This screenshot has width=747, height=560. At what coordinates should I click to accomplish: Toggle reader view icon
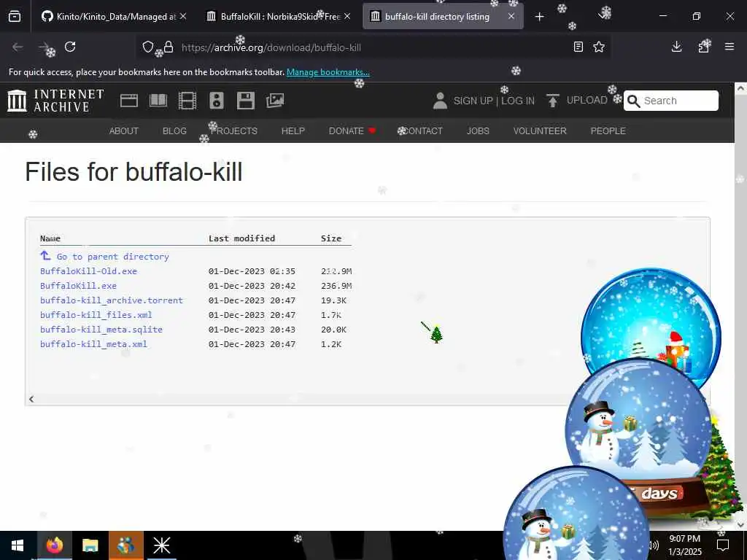tap(578, 47)
